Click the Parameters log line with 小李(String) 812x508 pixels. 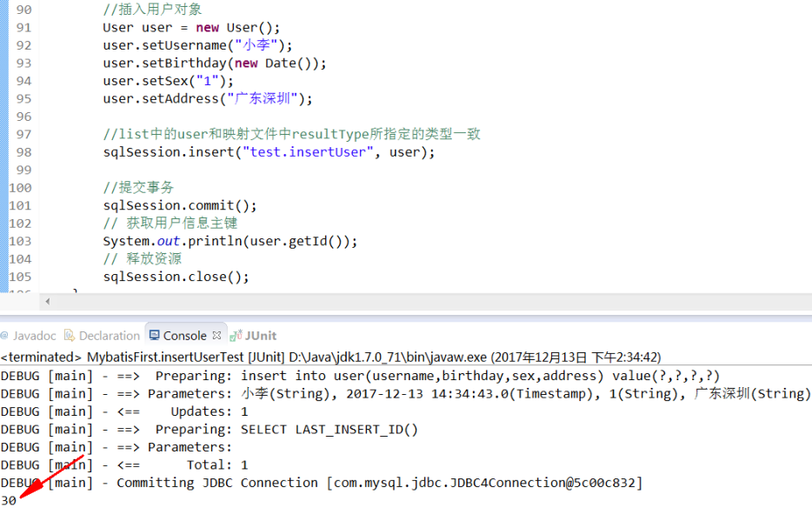coord(406,394)
